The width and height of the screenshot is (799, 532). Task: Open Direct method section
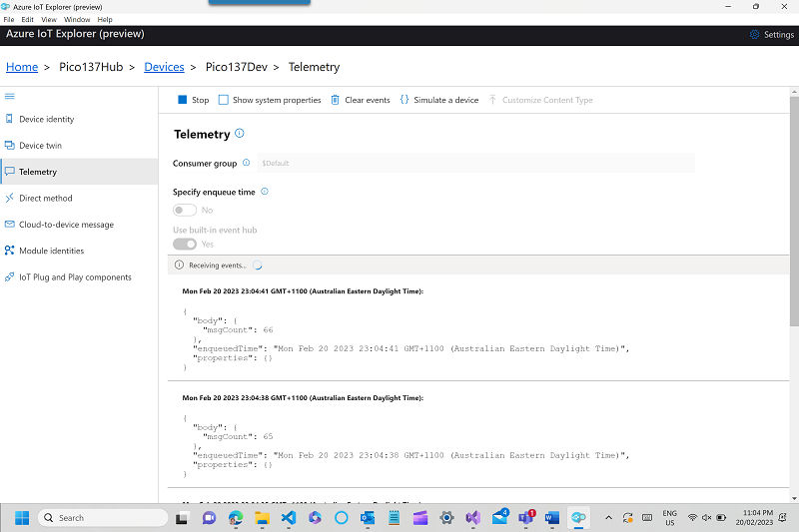tap(79, 198)
